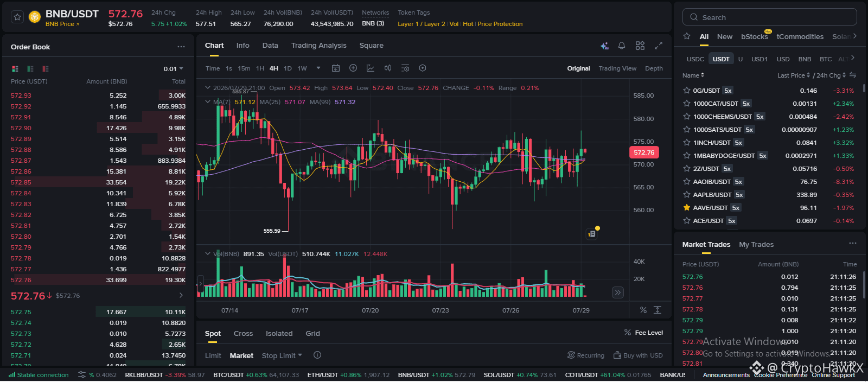The width and height of the screenshot is (868, 382).
Task: Open Fee Level link
Action: pyautogui.click(x=643, y=333)
